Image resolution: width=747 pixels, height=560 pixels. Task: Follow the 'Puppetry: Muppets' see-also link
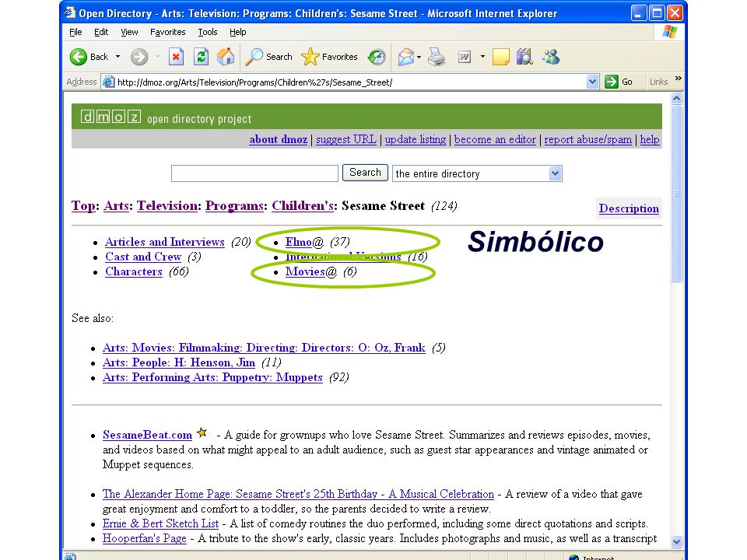coord(212,377)
